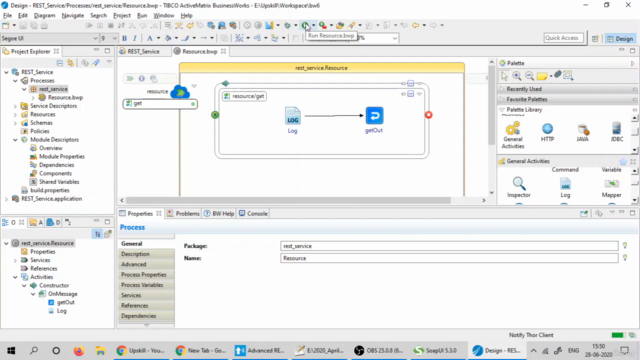Click the Palette zoom out tool
Viewport: 640px width, 360px height.
(x=529, y=76)
